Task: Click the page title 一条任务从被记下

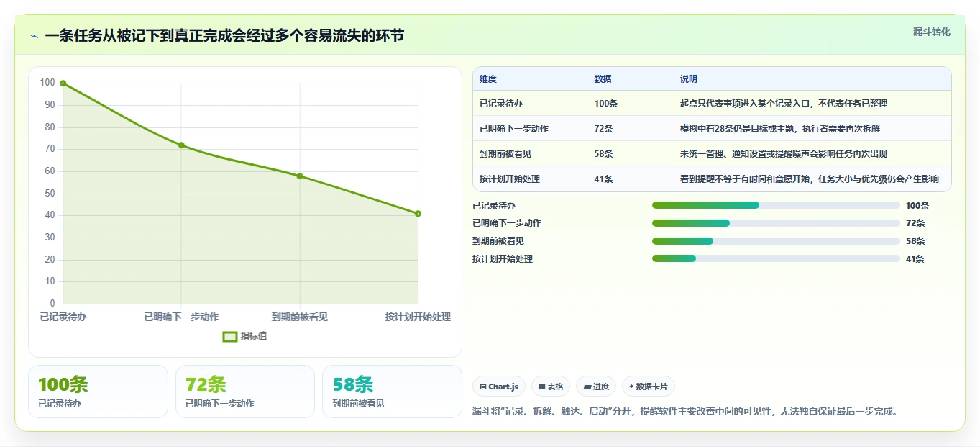Action: (224, 36)
